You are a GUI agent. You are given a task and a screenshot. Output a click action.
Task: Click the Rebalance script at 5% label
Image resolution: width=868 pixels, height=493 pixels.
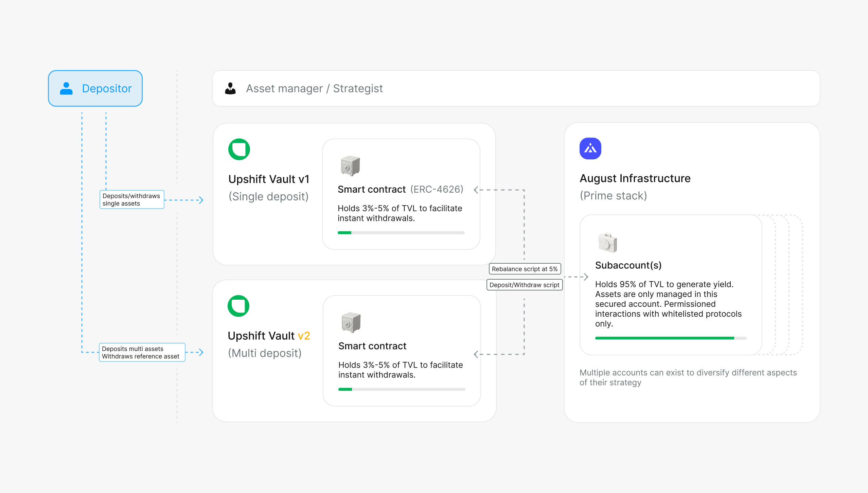click(x=525, y=269)
